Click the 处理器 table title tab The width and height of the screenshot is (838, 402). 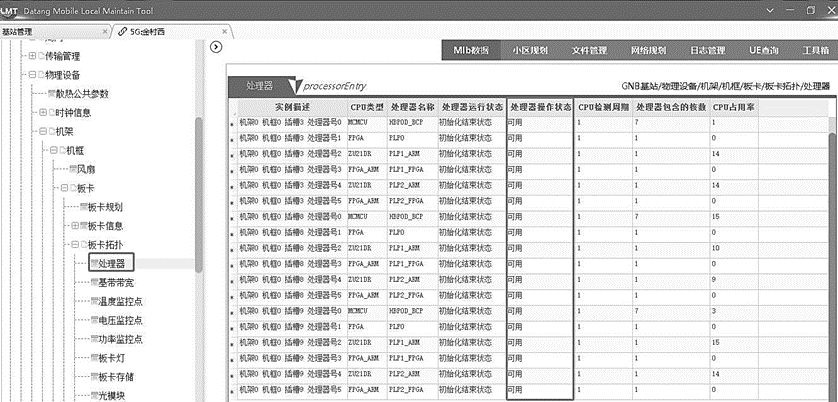(260, 86)
